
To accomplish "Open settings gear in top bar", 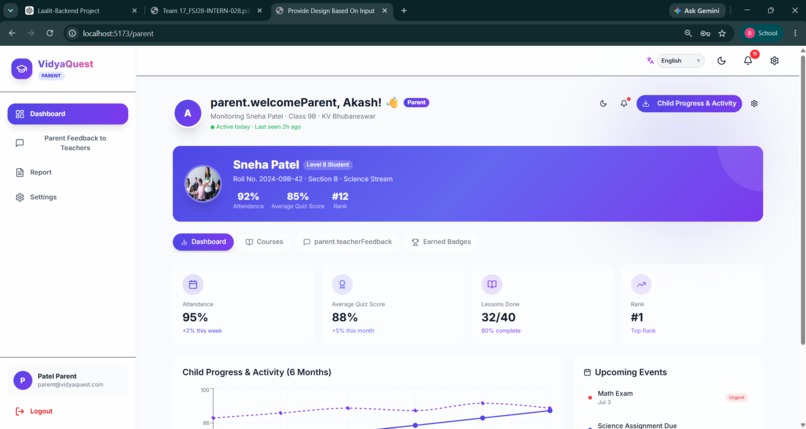I will point(774,61).
